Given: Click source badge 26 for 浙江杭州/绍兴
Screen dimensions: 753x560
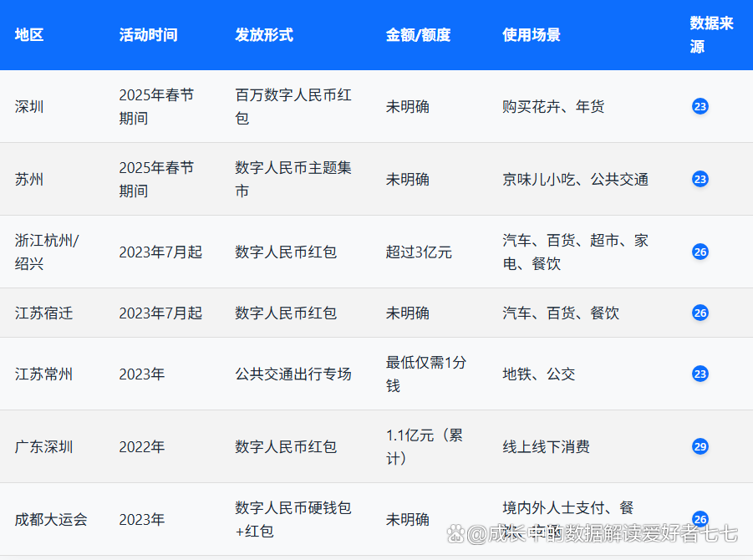Looking at the screenshot, I should click(x=700, y=252).
